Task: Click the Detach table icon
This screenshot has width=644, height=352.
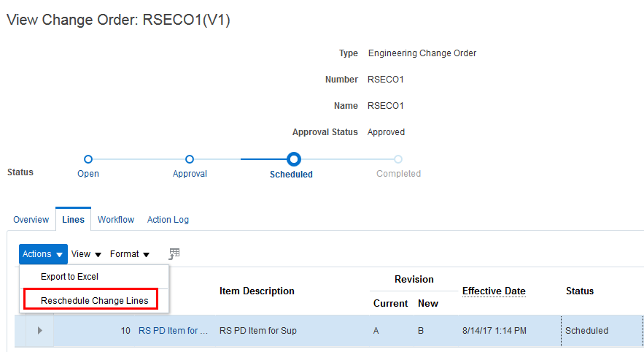Action: 174,254
